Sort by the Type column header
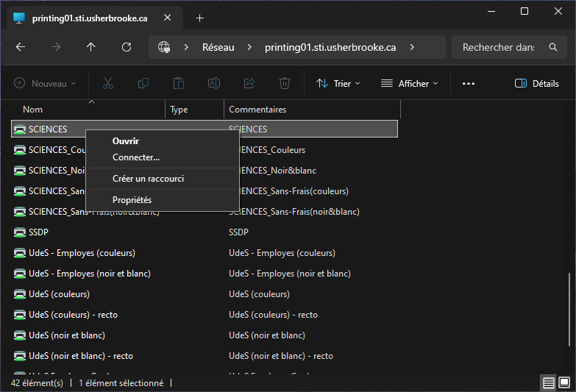 pyautogui.click(x=195, y=110)
